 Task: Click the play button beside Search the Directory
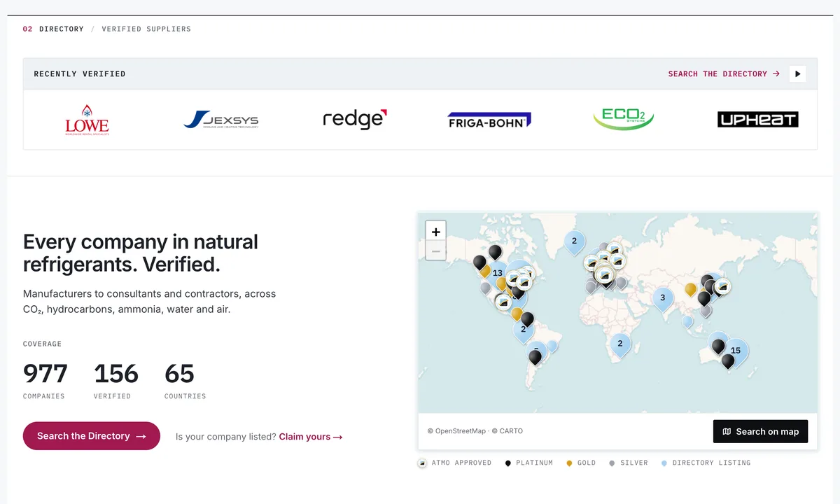[797, 73]
